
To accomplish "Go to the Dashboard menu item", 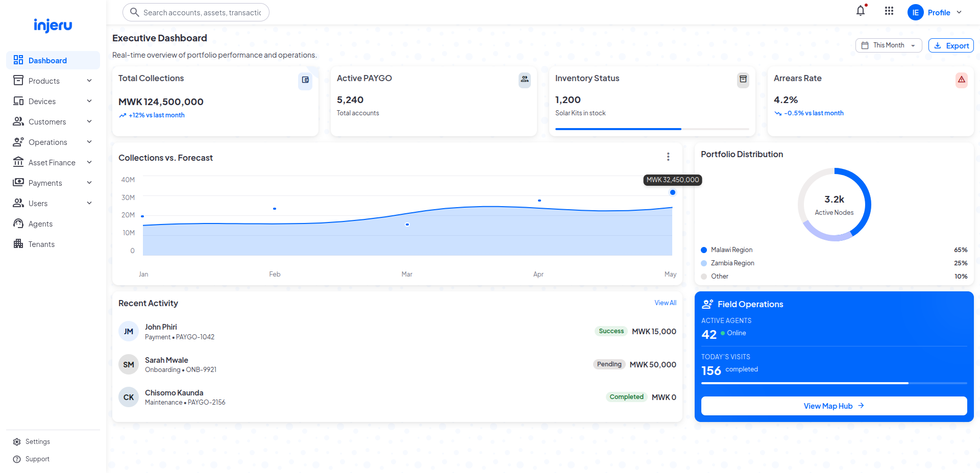I will click(53, 60).
